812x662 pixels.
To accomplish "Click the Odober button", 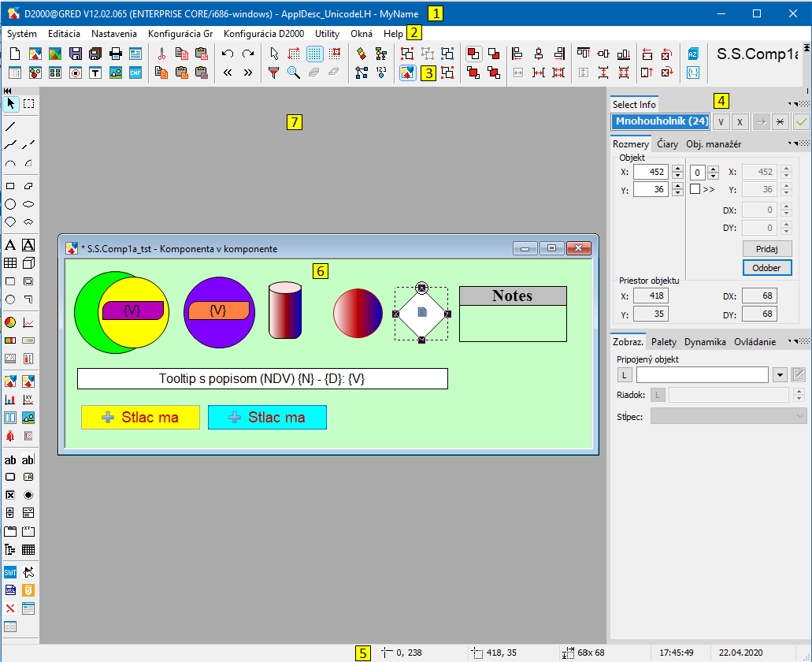I will pyautogui.click(x=766, y=267).
